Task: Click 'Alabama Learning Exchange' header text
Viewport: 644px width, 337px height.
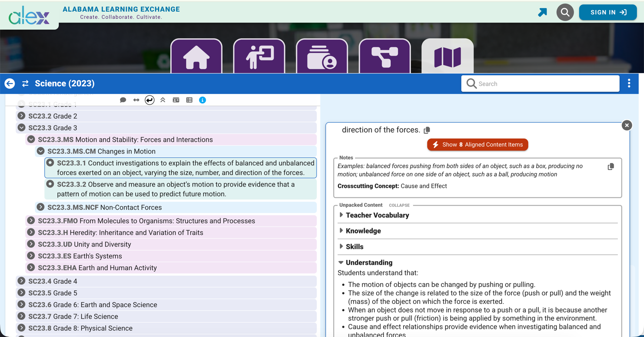Action: (121, 9)
